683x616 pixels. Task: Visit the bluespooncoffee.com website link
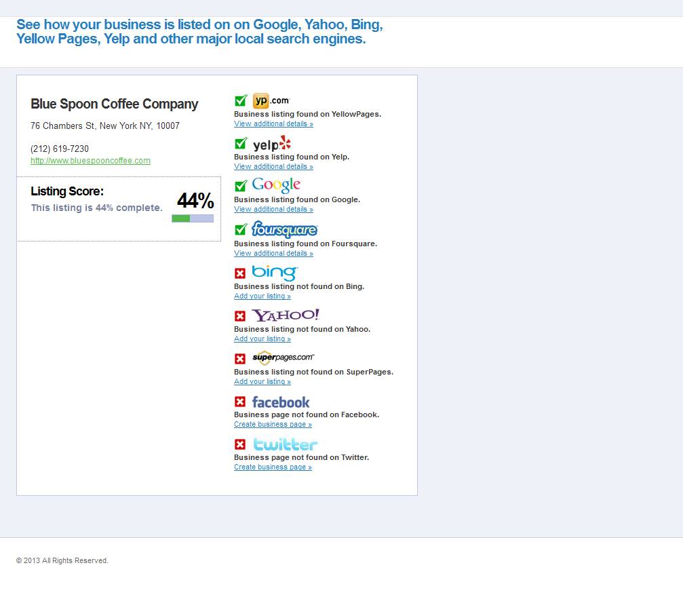[91, 161]
